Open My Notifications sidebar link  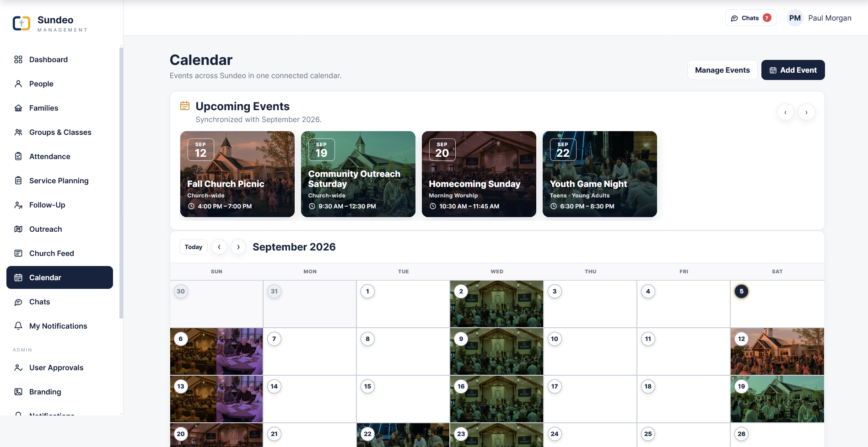click(x=59, y=326)
